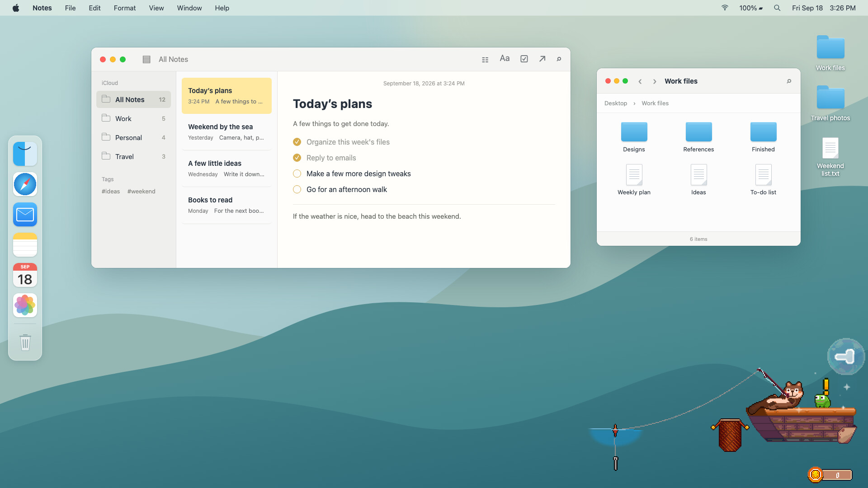Search in the Work files window
This screenshot has width=868, height=488.
tap(789, 81)
